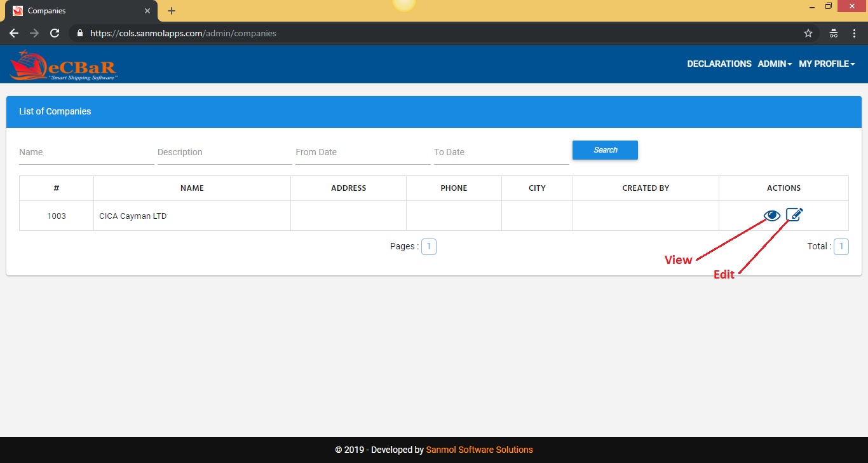
Task: Click company ID 1003 cell
Action: tap(57, 216)
